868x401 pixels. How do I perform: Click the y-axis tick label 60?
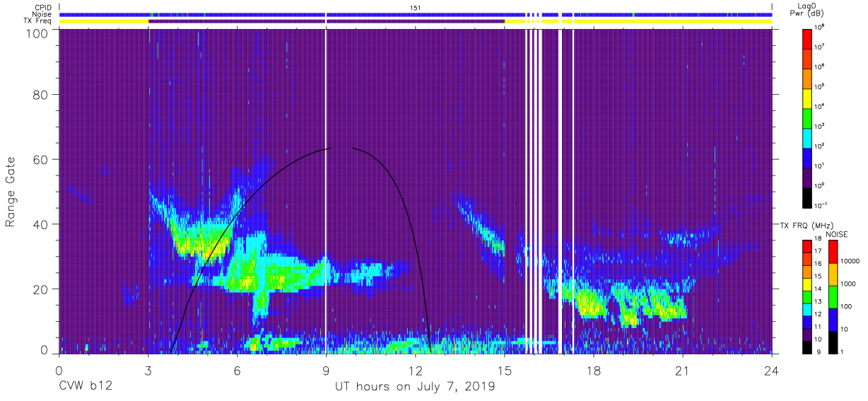pyautogui.click(x=40, y=159)
